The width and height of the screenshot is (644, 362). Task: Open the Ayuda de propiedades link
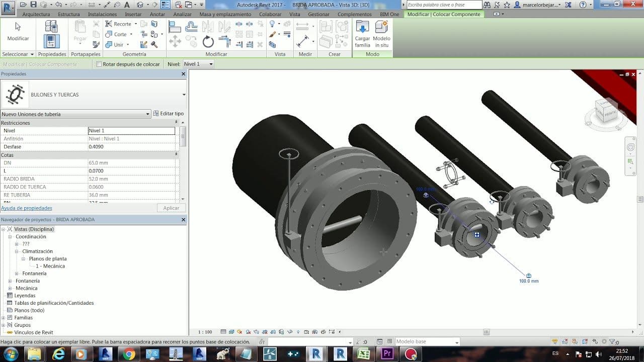27,208
